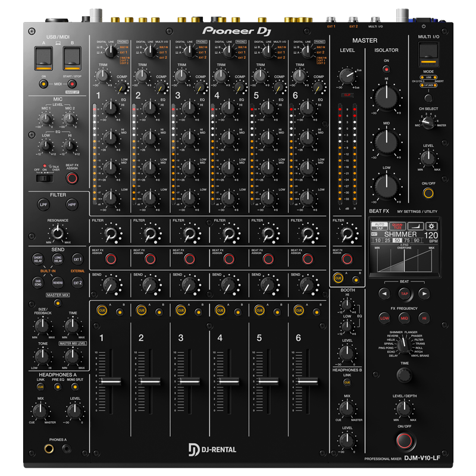Screen dimensions: 476x476
Task: Tap QUANTIZE on the Beat FX display
Action: (397, 226)
